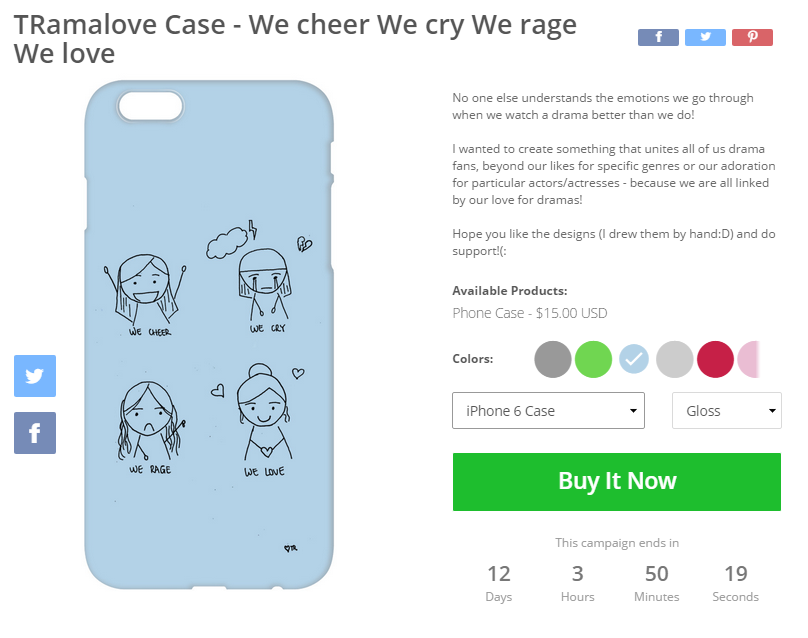Viewport: 808px width, 638px height.
Task: Open the iPhone 6 Case dropdown
Action: [x=548, y=411]
